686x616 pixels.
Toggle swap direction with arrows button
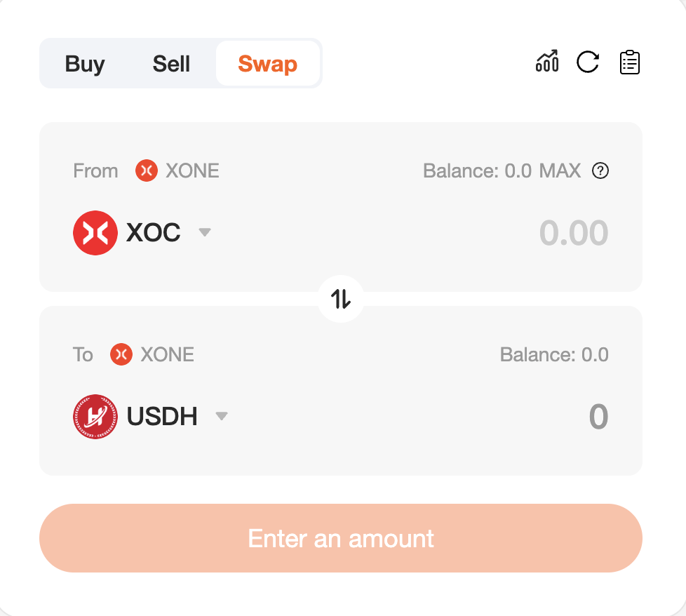341,300
